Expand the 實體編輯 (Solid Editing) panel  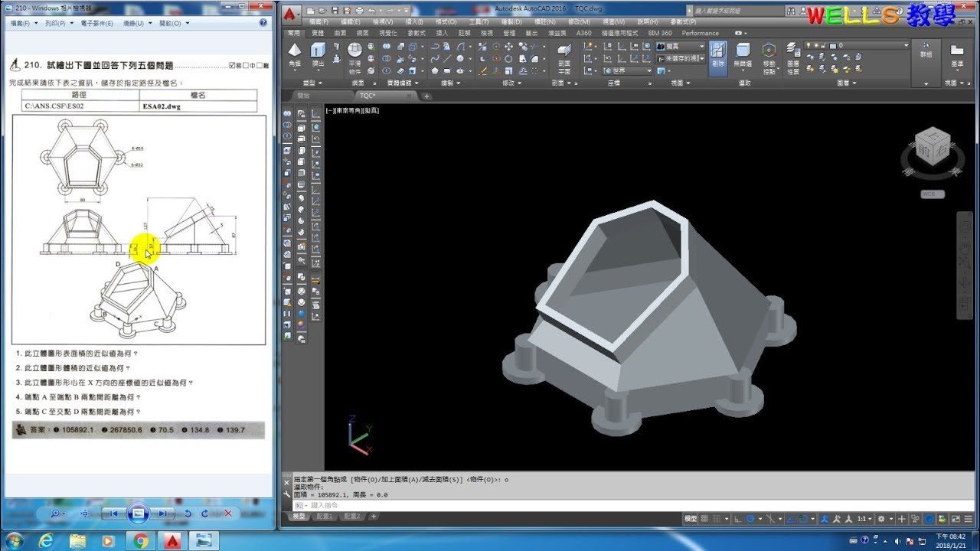pos(402,83)
